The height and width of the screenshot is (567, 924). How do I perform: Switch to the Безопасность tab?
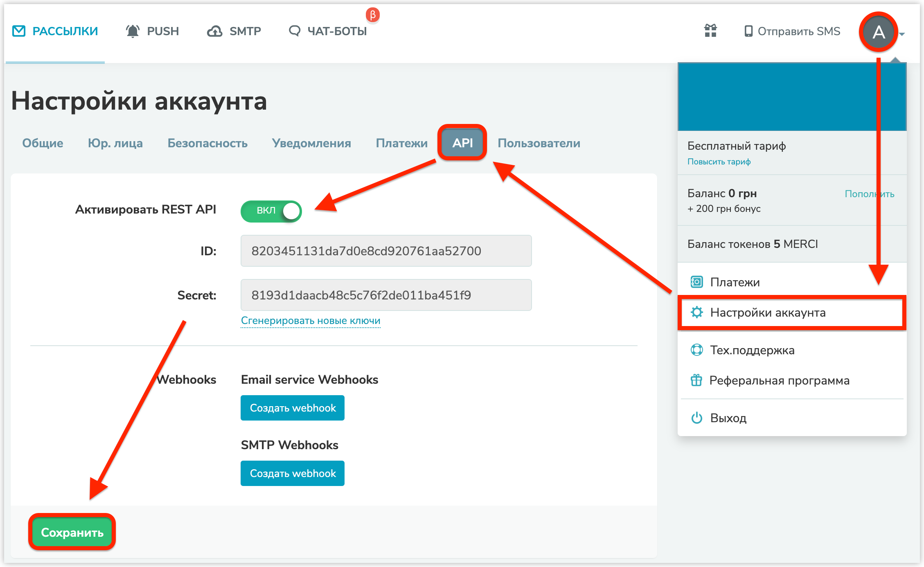tap(207, 143)
